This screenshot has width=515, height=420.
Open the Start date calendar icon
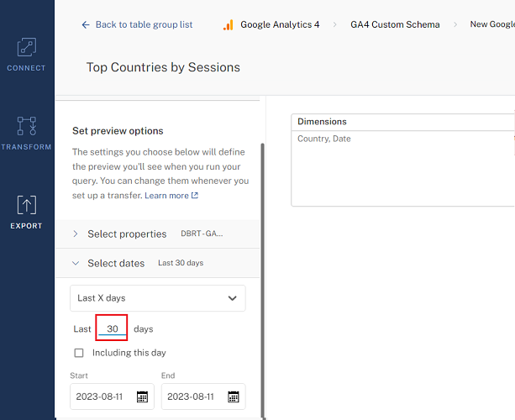[142, 396]
